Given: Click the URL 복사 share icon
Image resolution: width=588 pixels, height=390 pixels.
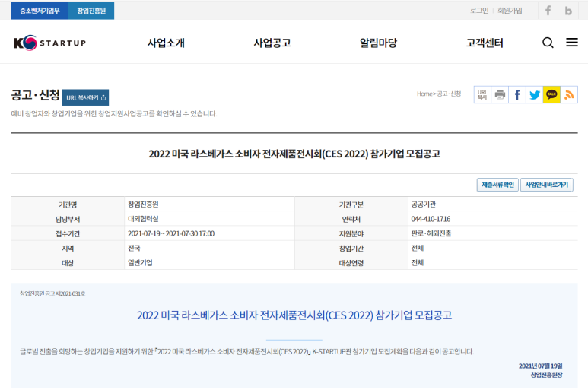Looking at the screenshot, I should pos(482,95).
